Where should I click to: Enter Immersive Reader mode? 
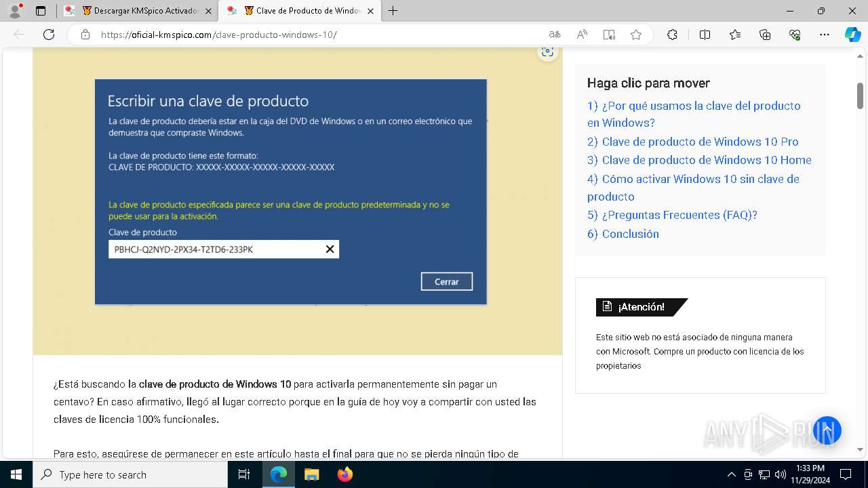609,35
